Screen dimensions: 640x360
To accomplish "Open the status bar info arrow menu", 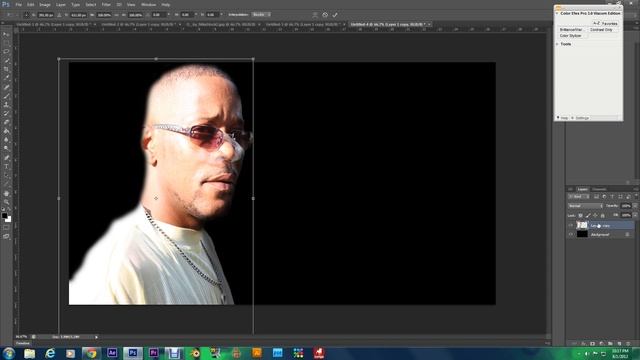I will (96, 337).
